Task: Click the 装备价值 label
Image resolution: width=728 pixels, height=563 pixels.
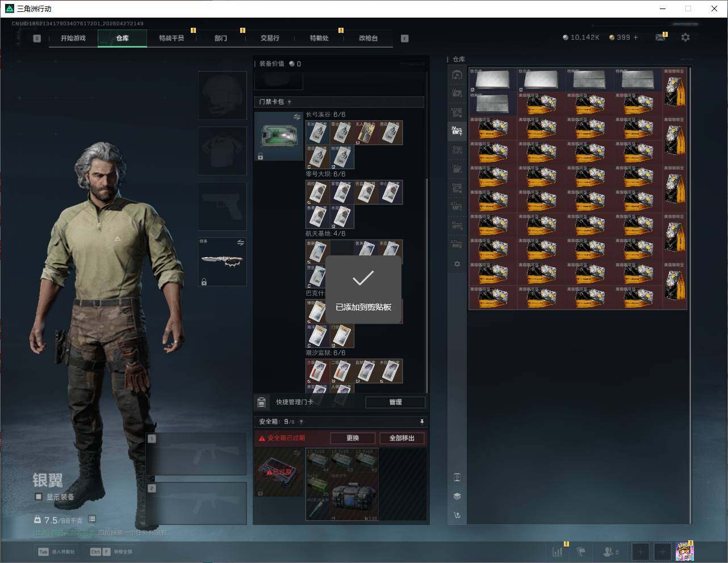Action: point(271,64)
